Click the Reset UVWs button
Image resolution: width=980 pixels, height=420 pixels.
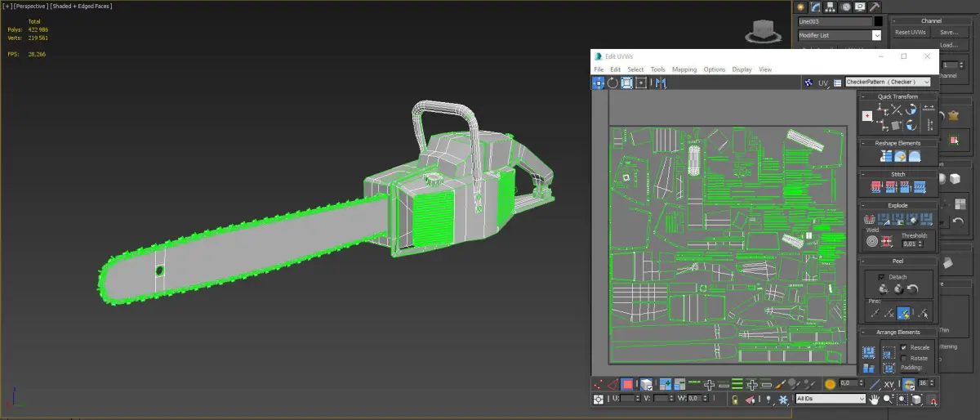(911, 33)
